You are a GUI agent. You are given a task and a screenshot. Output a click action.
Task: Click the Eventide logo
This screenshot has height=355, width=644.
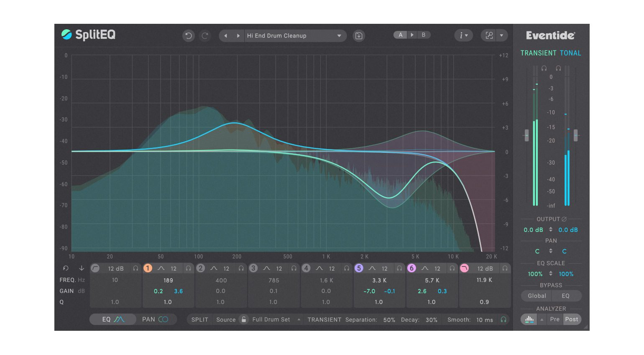(550, 36)
